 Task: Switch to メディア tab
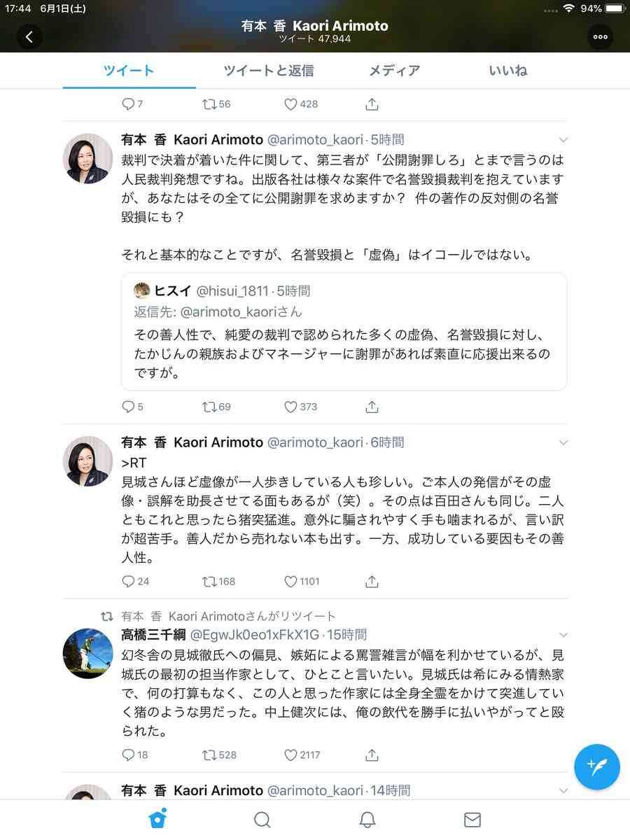coord(395,71)
